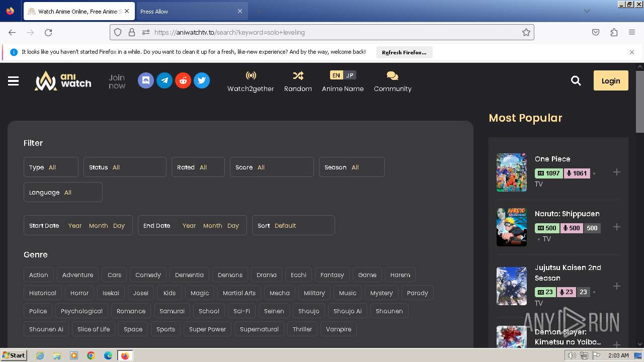Image resolution: width=644 pixels, height=362 pixels.
Task: Close the Press Allow tab
Action: click(240, 11)
